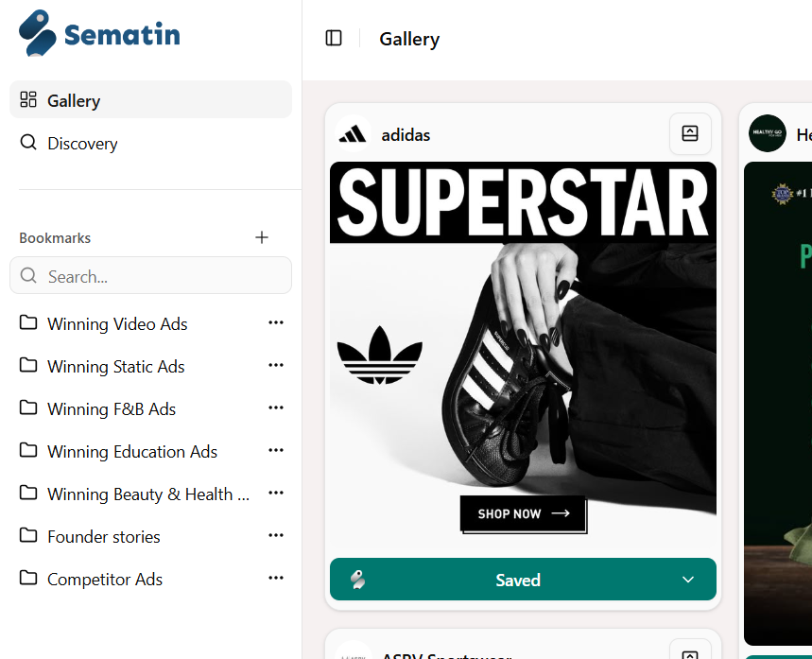The width and height of the screenshot is (812, 659).
Task: Click the Saved button on adidas ad
Action: pyautogui.click(x=517, y=580)
